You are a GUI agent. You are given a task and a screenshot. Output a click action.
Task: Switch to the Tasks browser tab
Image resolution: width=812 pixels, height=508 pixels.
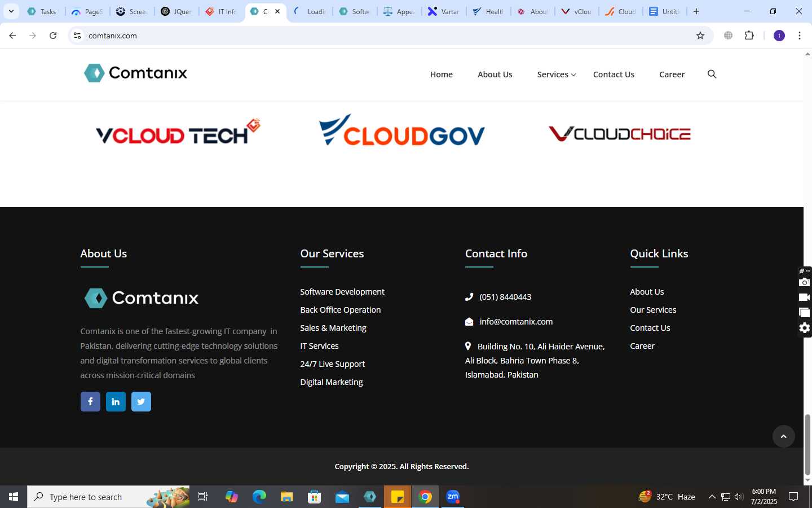[42, 11]
